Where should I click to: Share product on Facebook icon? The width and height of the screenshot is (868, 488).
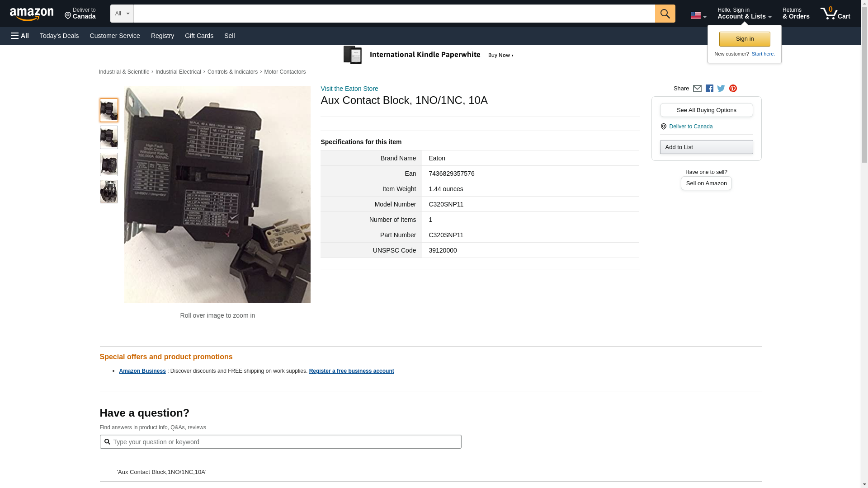pyautogui.click(x=709, y=89)
